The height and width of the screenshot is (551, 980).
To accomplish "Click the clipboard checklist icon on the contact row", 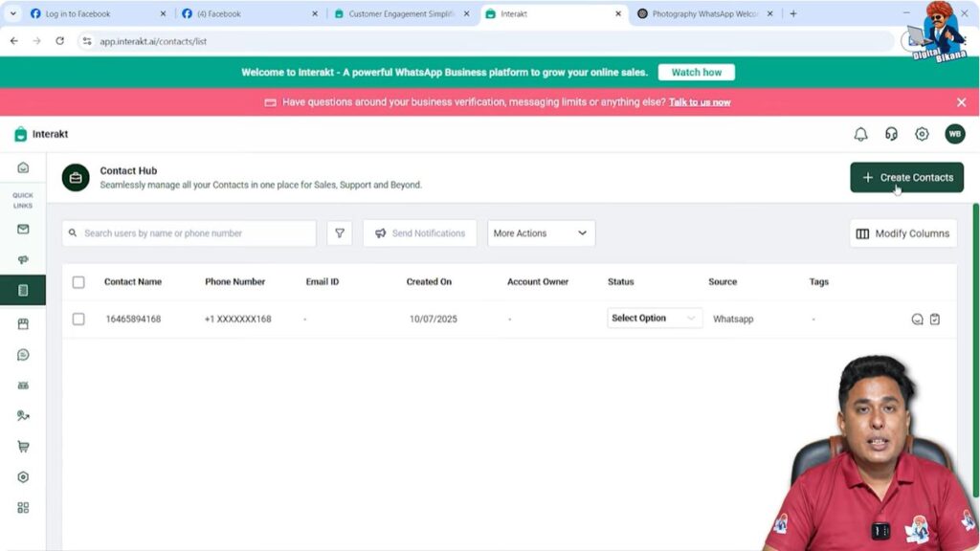I will tap(935, 319).
